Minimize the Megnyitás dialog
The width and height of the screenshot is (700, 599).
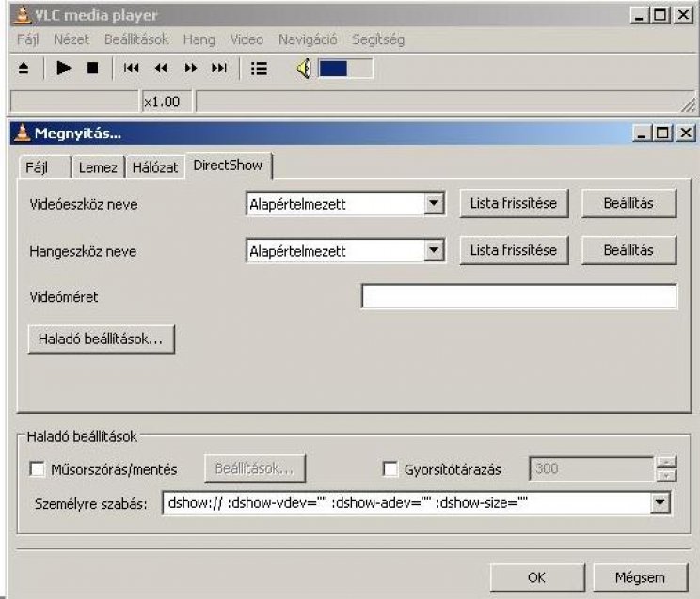[642, 133]
